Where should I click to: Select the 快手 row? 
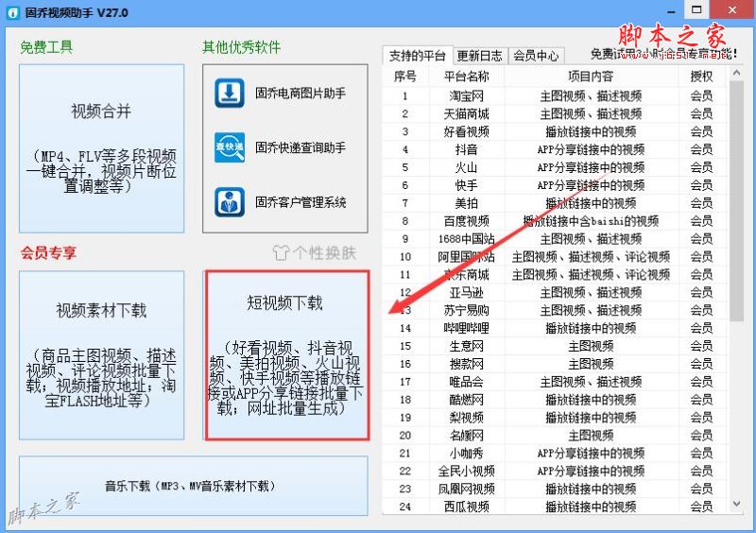555,185
